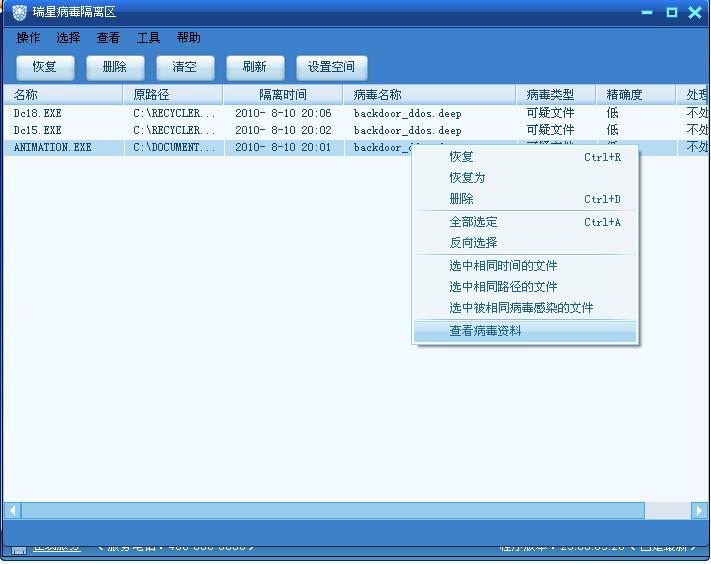Open the 操作 menu
711x564 pixels.
(x=28, y=38)
